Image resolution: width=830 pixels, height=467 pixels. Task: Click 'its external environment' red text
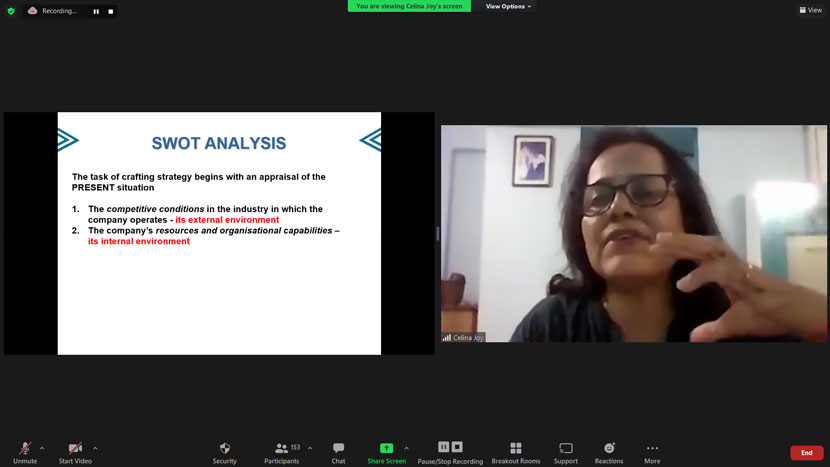click(227, 220)
